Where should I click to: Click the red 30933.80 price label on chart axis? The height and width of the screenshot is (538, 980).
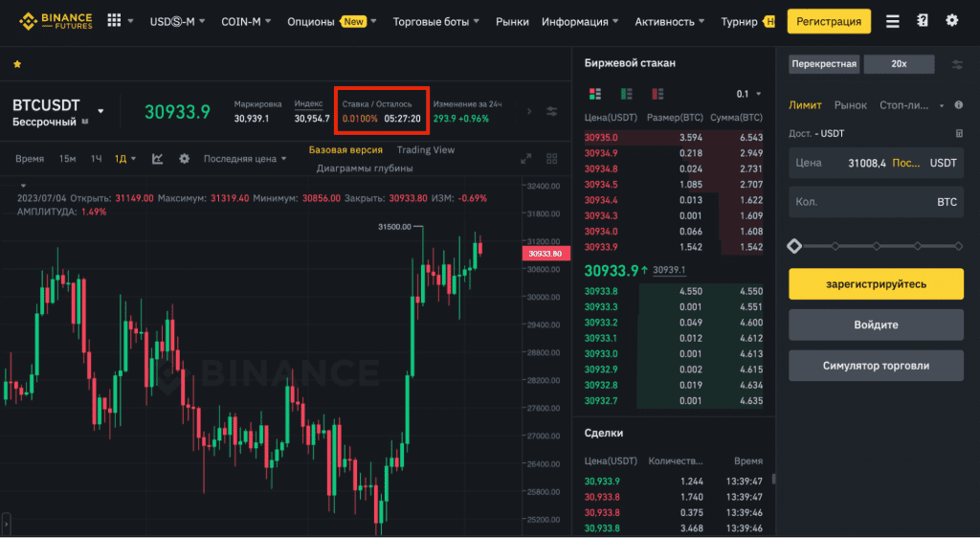545,254
